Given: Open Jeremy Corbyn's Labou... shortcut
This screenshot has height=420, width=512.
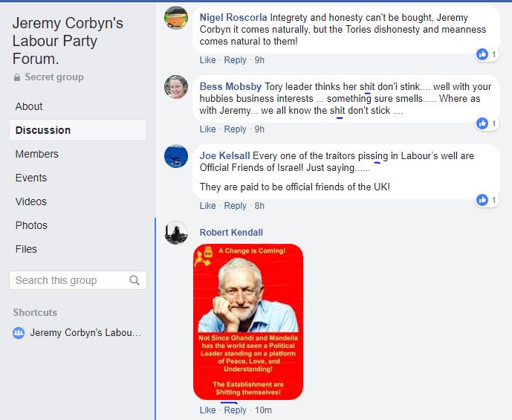Looking at the screenshot, I should click(x=85, y=333).
